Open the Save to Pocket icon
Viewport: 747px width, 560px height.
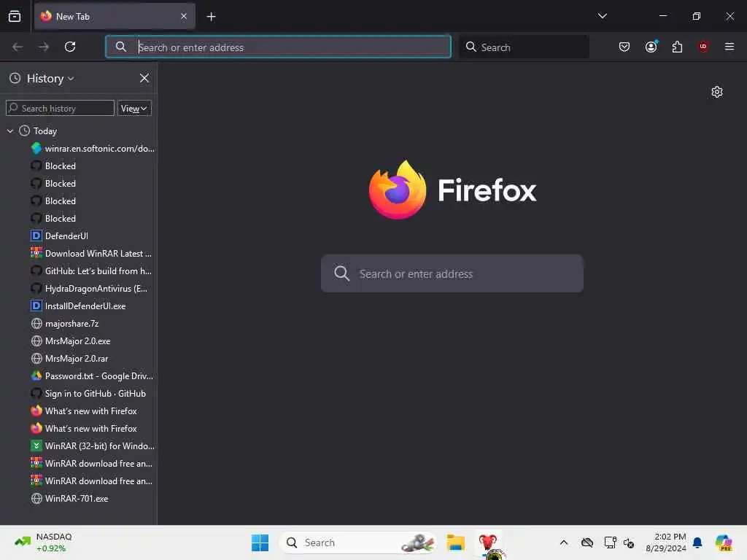(x=624, y=47)
